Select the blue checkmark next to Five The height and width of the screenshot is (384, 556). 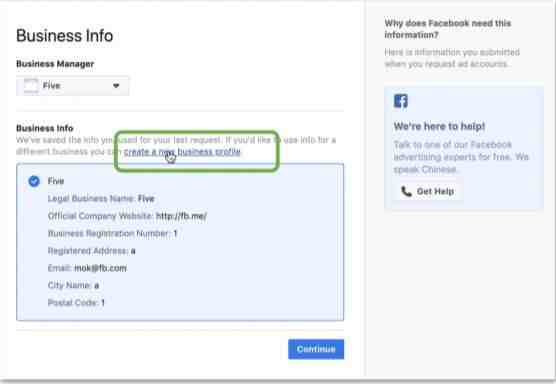pos(34,181)
